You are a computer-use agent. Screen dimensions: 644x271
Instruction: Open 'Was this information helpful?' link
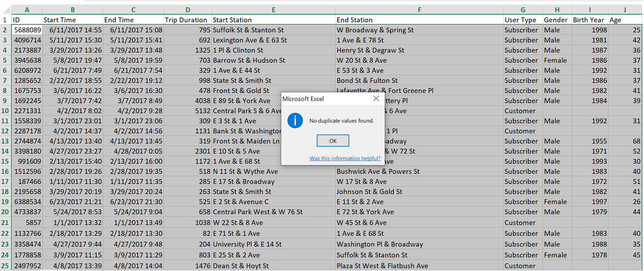pos(345,158)
